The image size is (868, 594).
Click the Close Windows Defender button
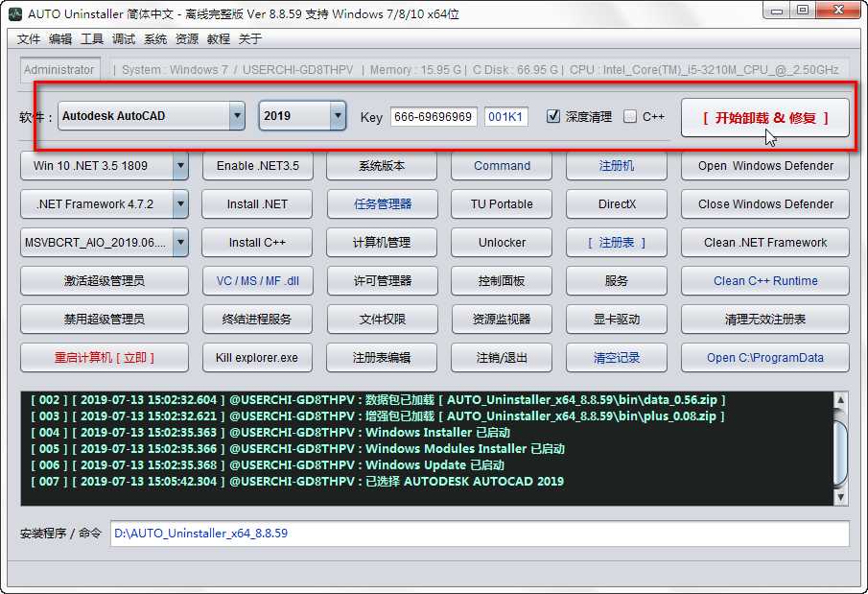coord(764,203)
